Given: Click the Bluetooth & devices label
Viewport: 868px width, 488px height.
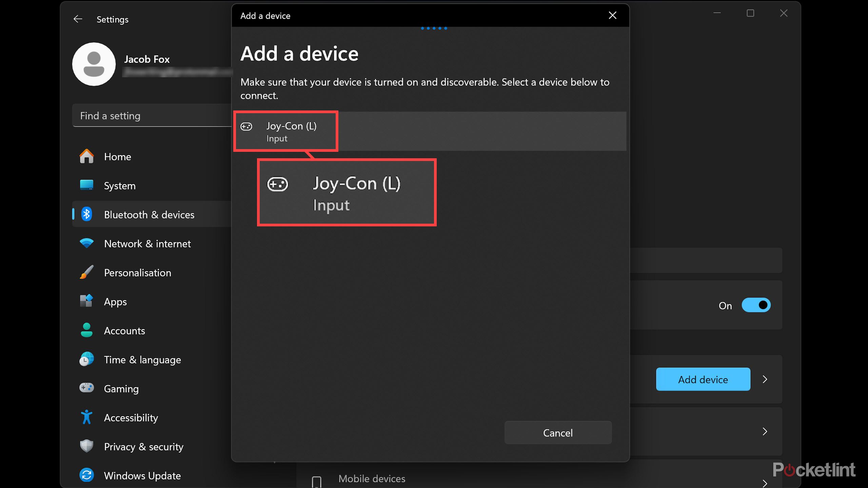Looking at the screenshot, I should click(x=149, y=215).
